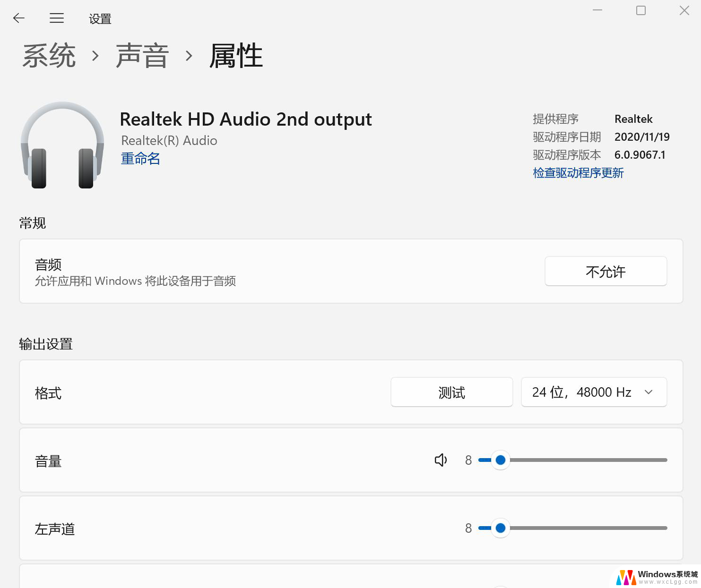Open the hamburger navigation menu
The height and width of the screenshot is (588, 701).
pyautogui.click(x=57, y=18)
